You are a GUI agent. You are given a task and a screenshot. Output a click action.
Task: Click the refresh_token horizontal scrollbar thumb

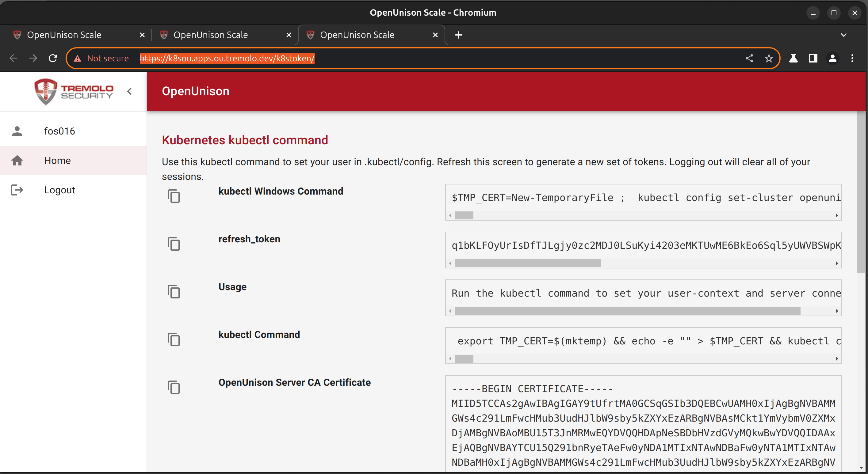[x=528, y=263]
